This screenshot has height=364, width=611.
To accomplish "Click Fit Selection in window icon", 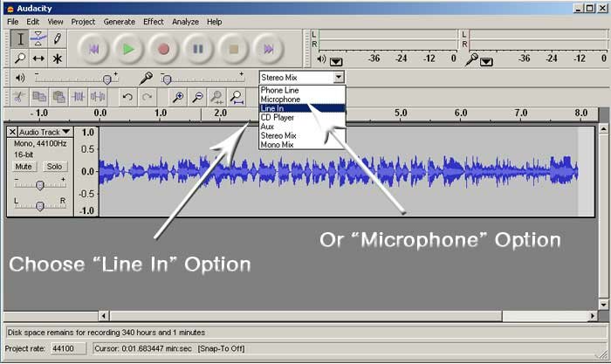I will point(217,97).
